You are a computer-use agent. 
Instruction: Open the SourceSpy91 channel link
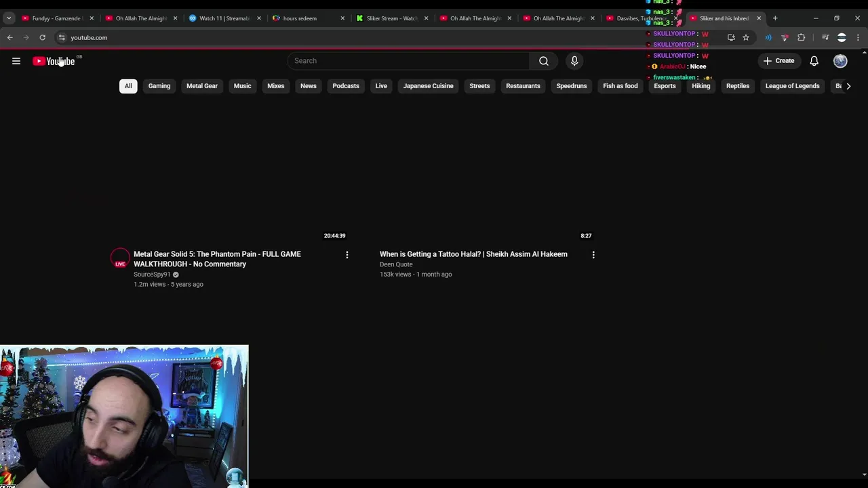point(152,274)
